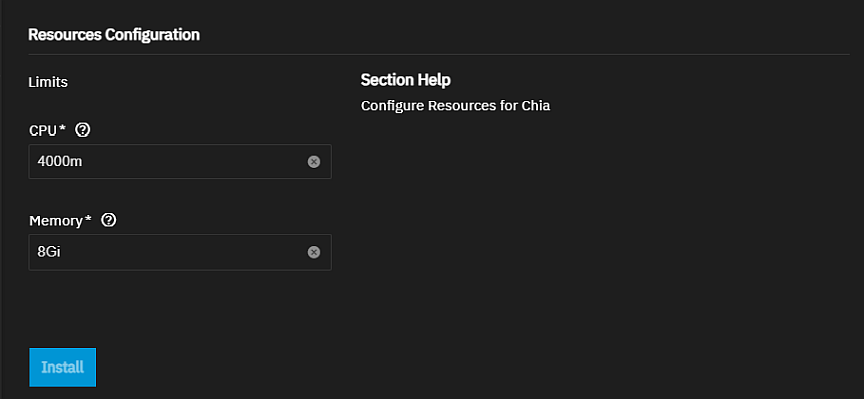This screenshot has height=399, width=864.
Task: Click the Install button
Action: point(63,367)
